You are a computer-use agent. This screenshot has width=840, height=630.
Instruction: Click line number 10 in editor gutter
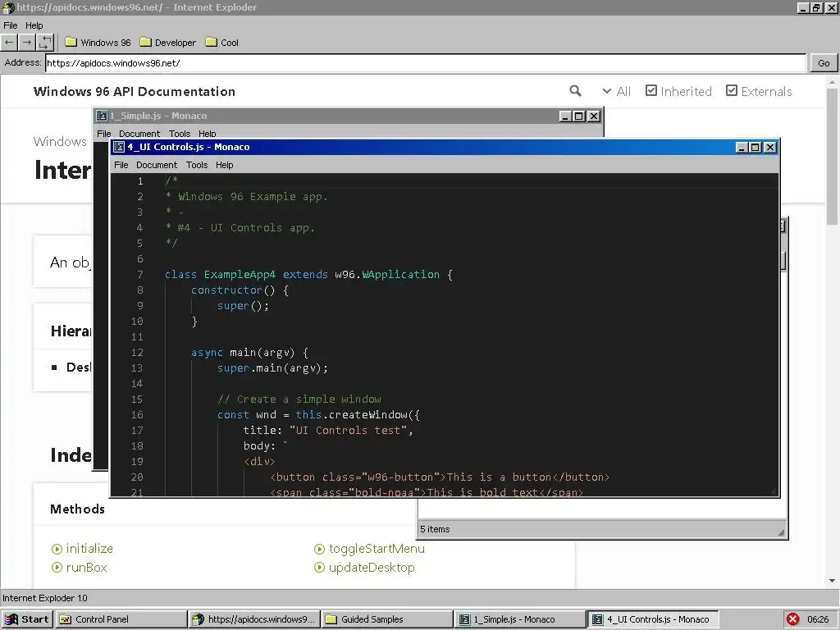click(x=137, y=321)
